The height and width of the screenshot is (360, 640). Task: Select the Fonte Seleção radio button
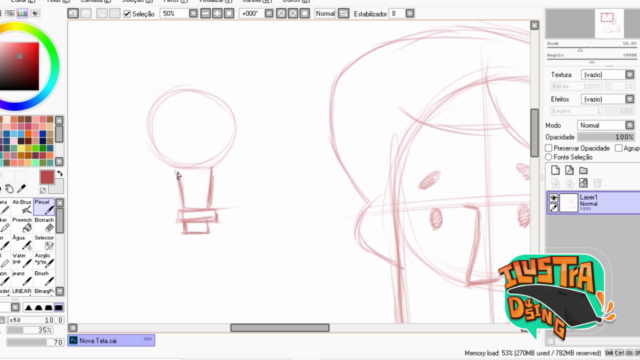pos(549,157)
